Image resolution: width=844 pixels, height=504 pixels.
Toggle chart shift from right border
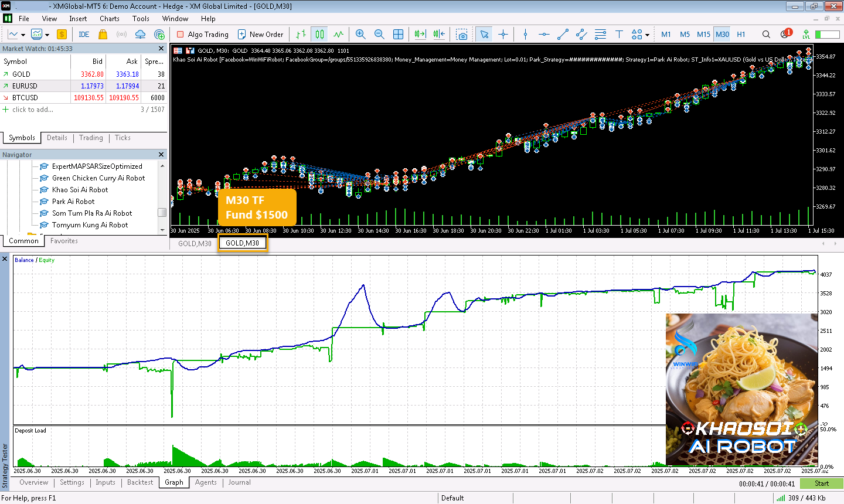click(x=439, y=34)
